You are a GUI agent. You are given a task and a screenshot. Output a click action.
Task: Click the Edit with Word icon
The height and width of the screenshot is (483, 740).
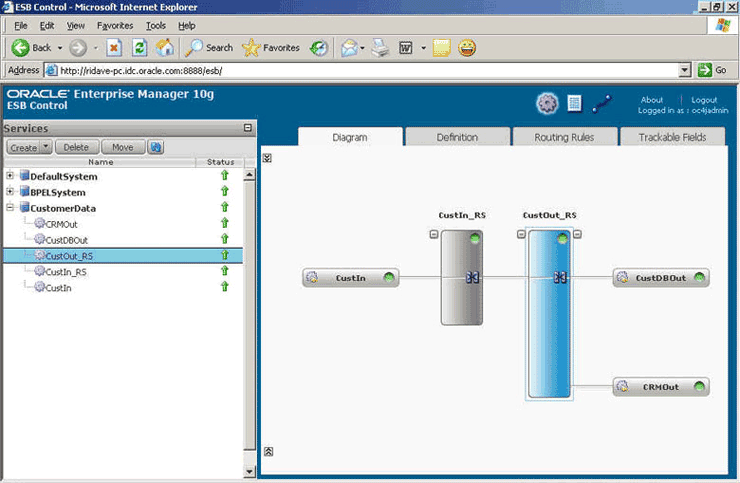(x=406, y=48)
